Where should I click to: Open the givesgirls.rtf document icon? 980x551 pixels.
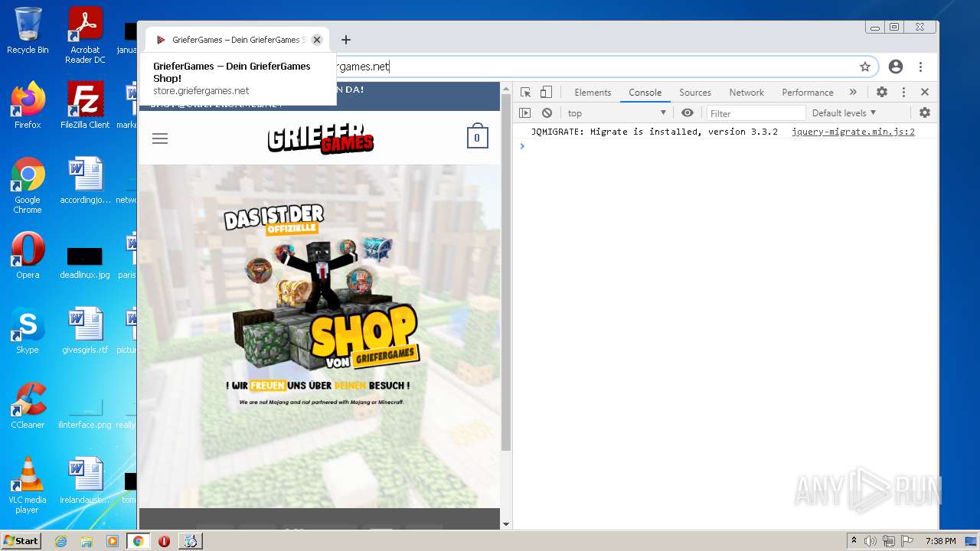click(x=85, y=331)
